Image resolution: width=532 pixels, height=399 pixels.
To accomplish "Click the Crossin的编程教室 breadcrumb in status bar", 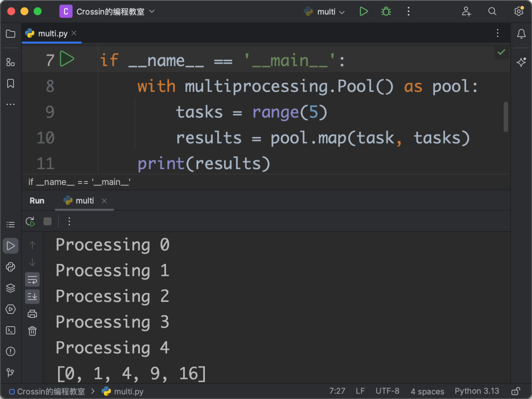I will tap(47, 392).
